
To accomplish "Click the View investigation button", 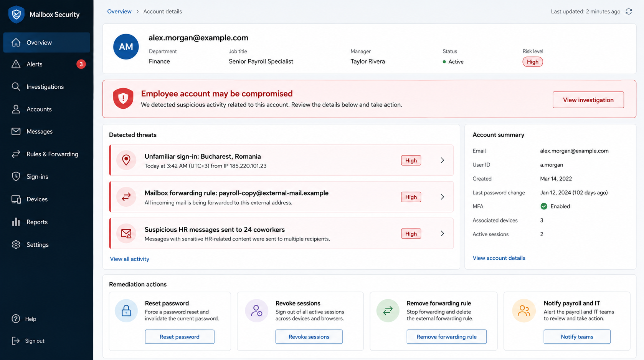I will (588, 100).
